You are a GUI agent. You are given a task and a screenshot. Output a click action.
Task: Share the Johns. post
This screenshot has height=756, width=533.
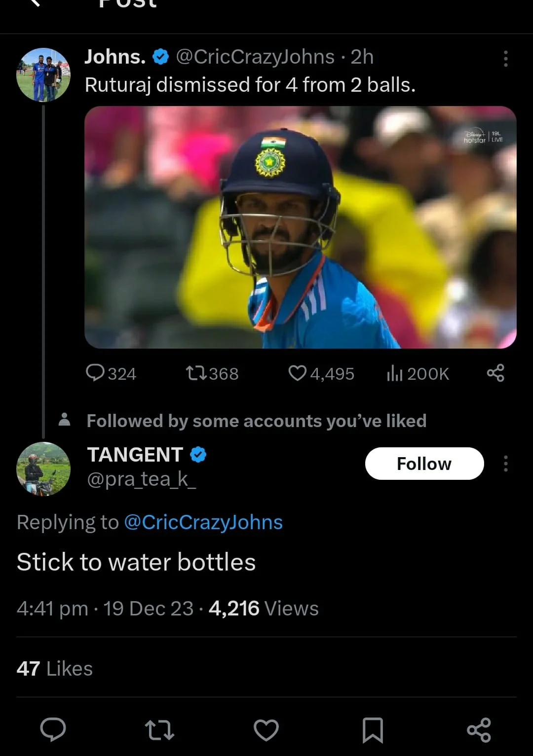[495, 373]
